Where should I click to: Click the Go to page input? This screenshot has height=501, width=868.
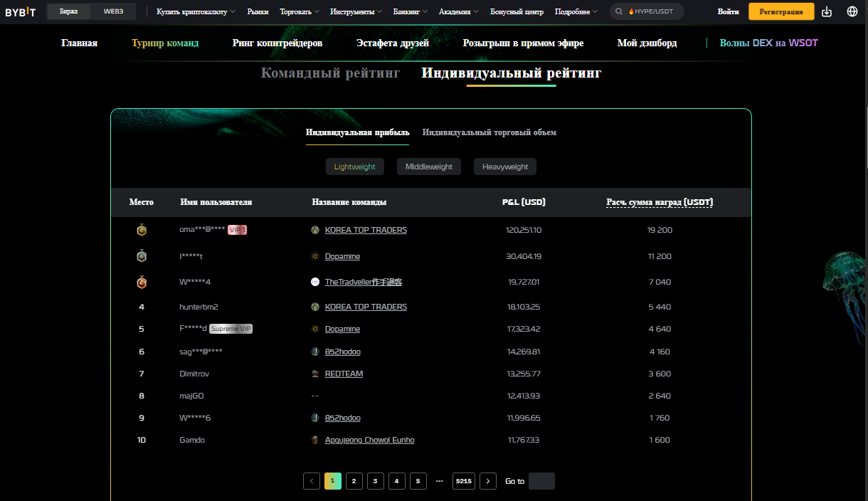[541, 481]
